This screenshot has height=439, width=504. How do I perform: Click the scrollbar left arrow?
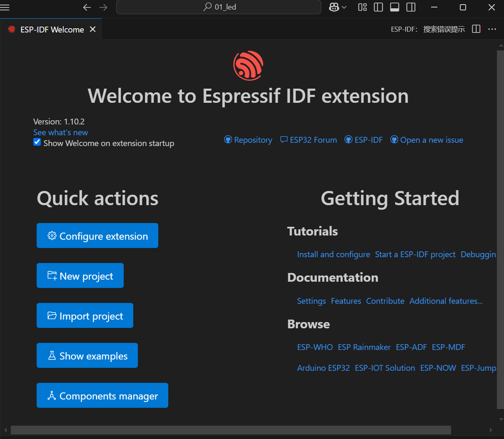click(5, 430)
